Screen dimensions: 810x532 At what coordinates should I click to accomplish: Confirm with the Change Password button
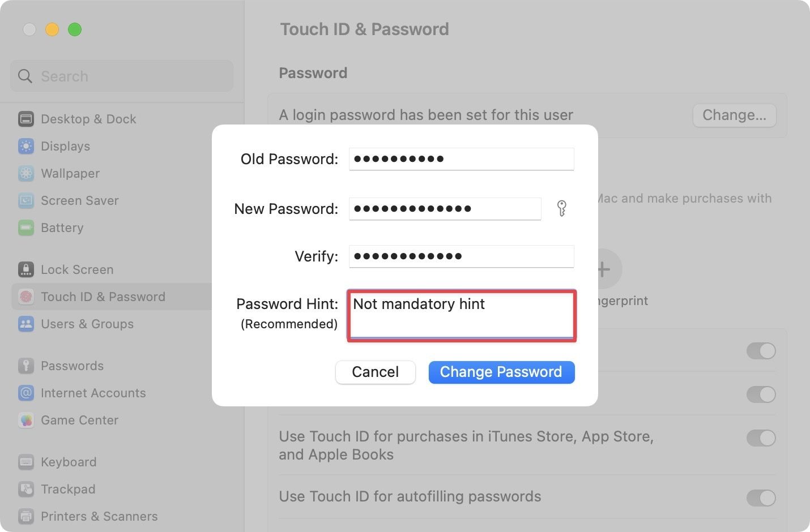(x=501, y=372)
